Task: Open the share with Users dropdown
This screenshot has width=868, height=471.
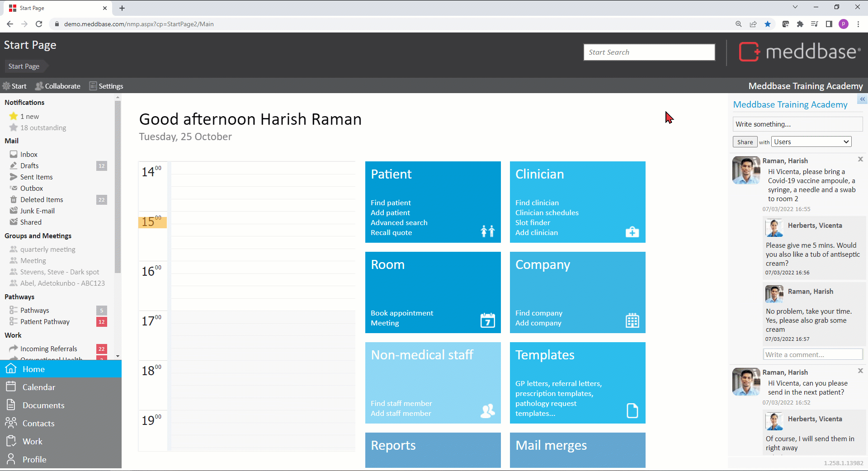Action: tap(811, 142)
